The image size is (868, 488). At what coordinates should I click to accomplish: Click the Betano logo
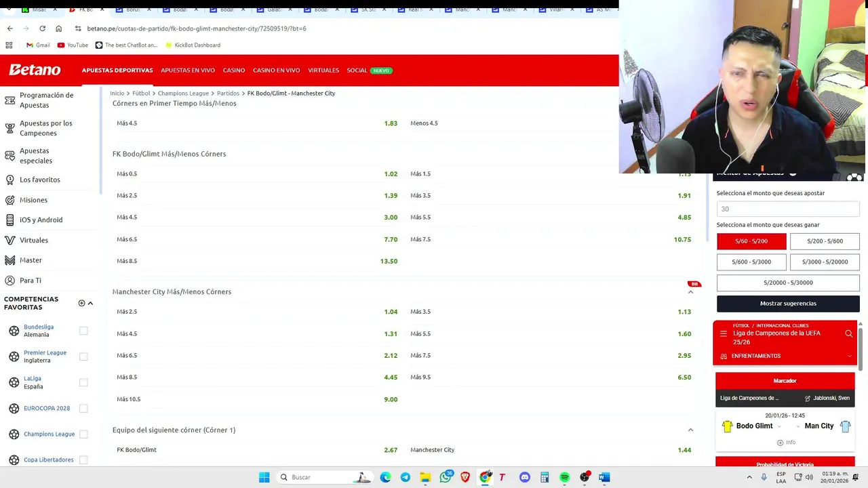point(35,70)
